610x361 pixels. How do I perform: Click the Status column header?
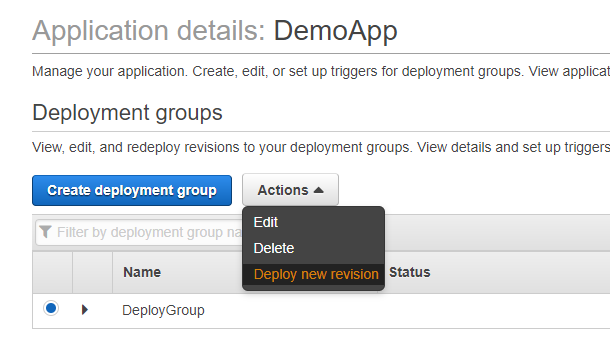(x=410, y=272)
